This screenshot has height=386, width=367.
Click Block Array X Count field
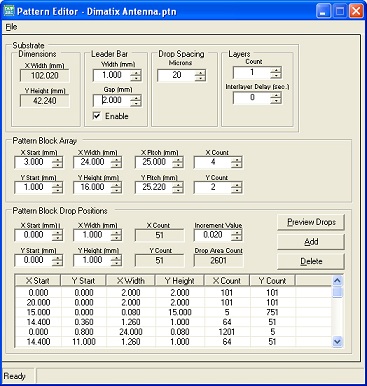[x=213, y=162]
